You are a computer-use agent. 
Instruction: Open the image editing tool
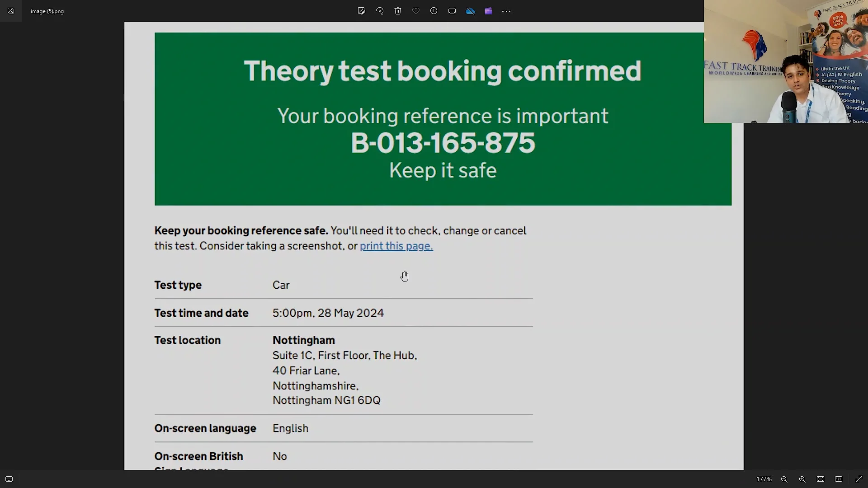tap(362, 11)
